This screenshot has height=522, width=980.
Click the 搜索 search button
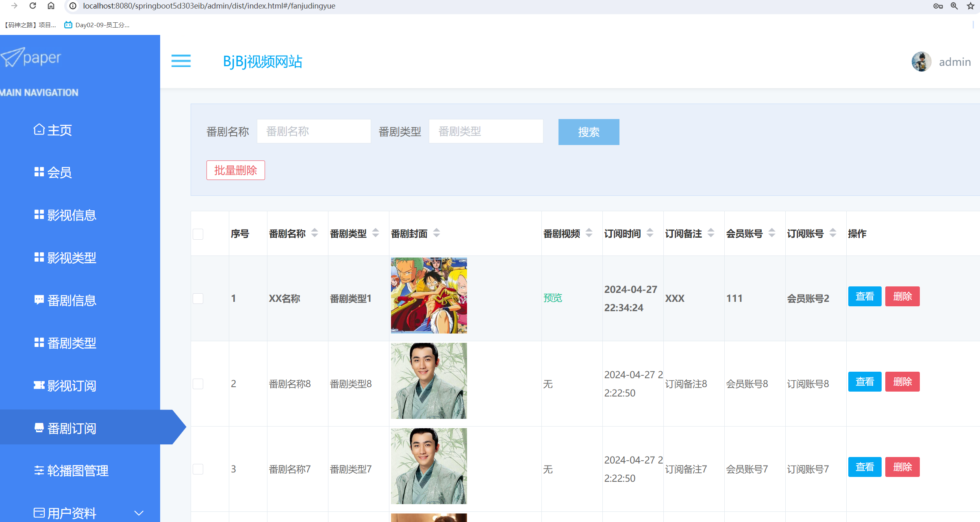589,132
